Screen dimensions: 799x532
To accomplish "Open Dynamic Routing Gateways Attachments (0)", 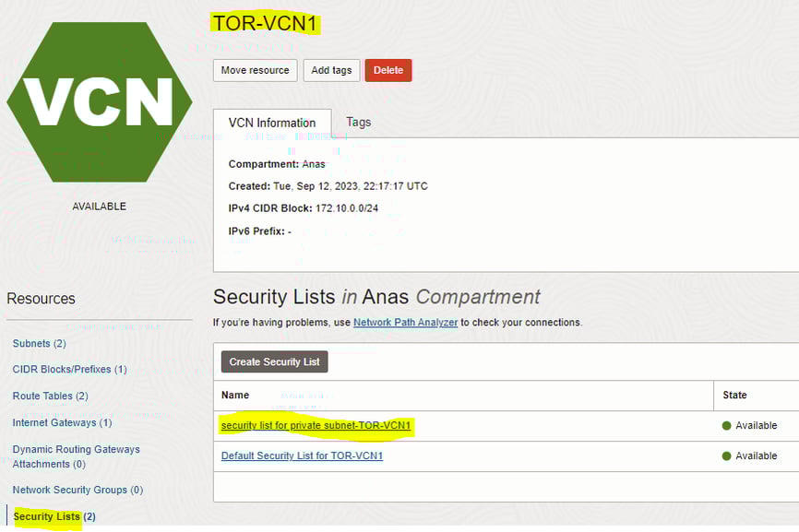I will tap(76, 456).
